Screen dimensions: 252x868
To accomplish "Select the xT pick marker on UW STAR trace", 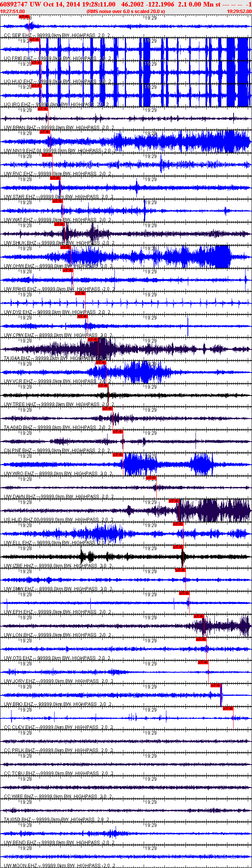I will point(55,178).
